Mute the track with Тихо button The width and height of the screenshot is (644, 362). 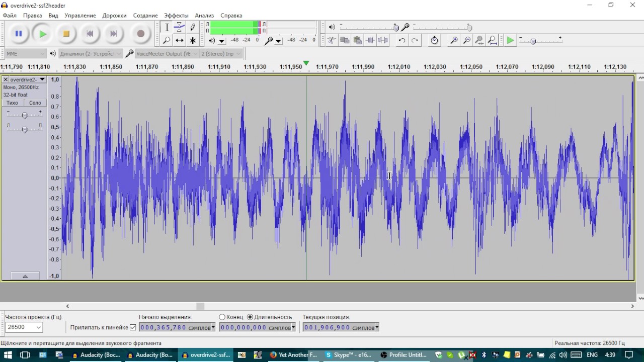click(x=13, y=103)
